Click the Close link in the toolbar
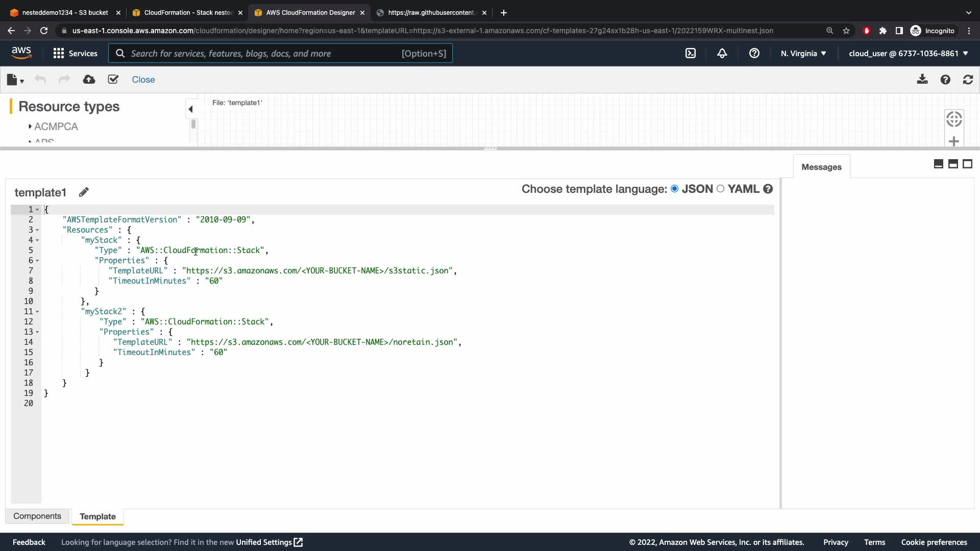The width and height of the screenshot is (980, 551). point(143,80)
